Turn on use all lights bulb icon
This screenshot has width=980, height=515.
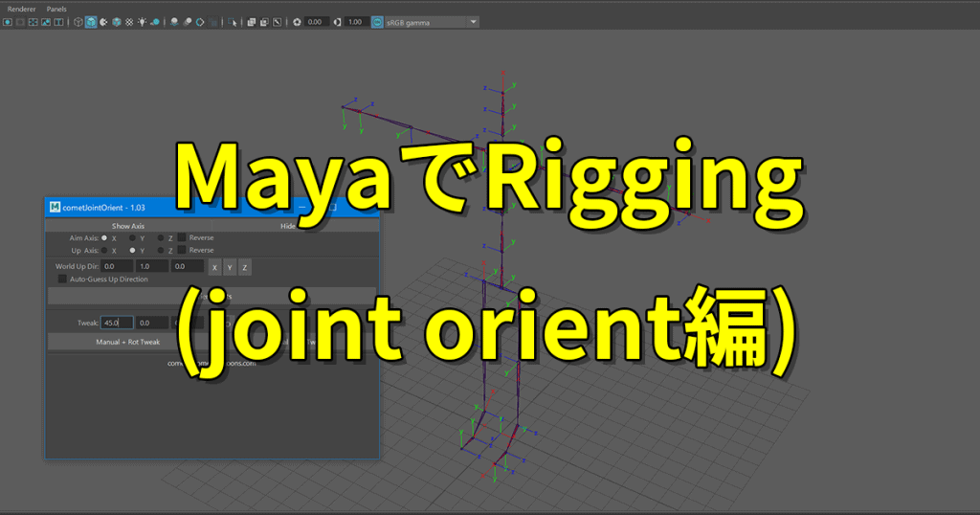tap(143, 22)
